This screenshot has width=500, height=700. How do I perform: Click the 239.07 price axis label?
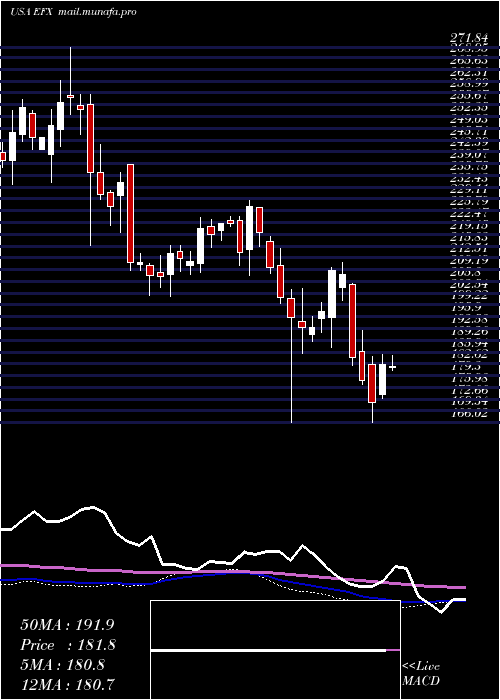[x=468, y=156]
